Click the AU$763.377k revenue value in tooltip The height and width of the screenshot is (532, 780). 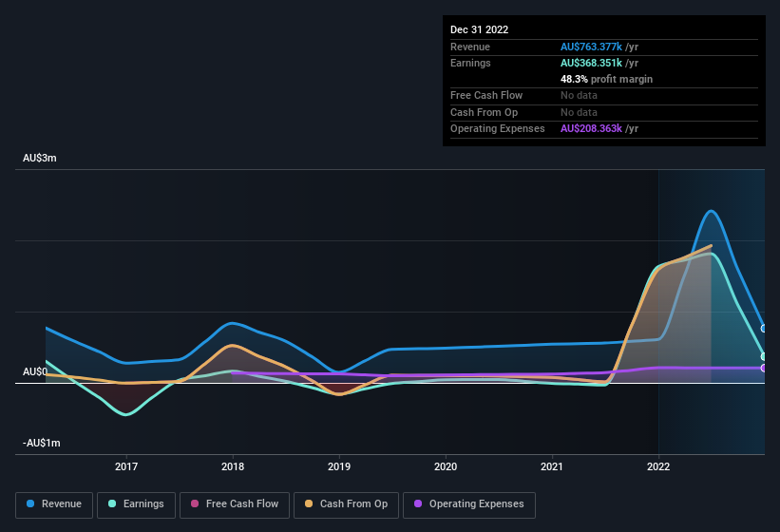592,47
